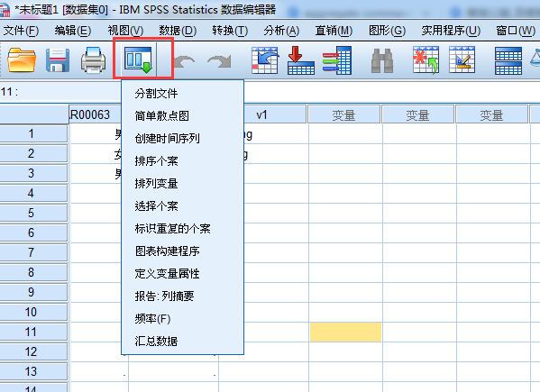Open the 视图(V) menu
Viewport: 540px width, 392px height.
(x=125, y=31)
